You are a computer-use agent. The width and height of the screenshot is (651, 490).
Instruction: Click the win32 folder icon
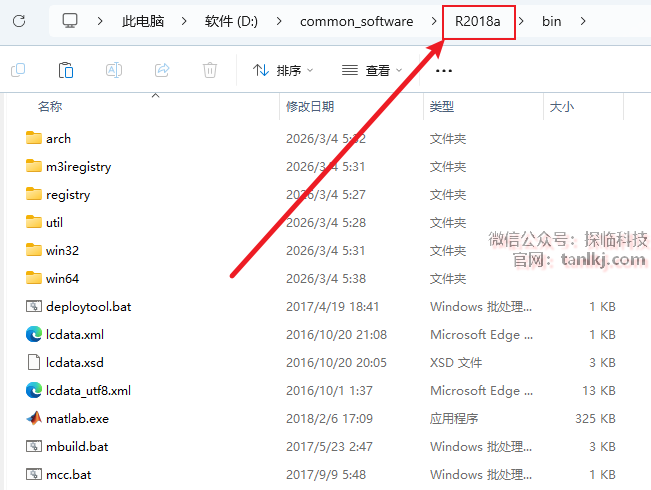tap(34, 250)
